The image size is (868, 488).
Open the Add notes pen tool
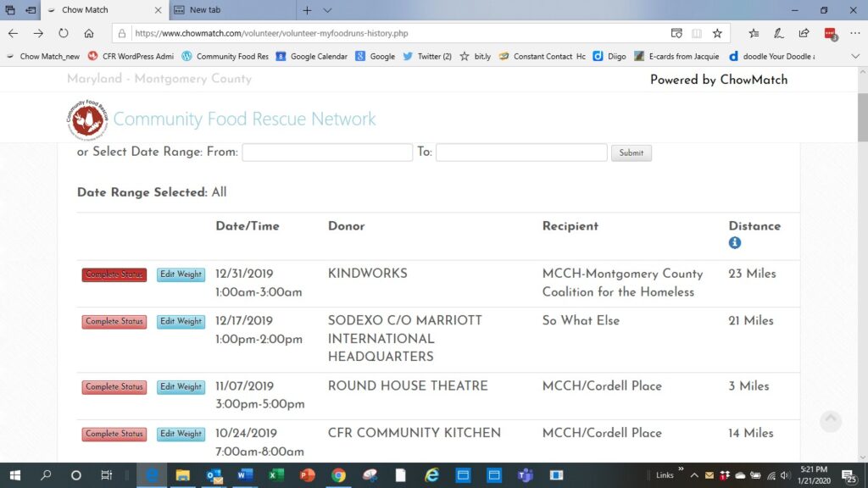click(x=779, y=33)
